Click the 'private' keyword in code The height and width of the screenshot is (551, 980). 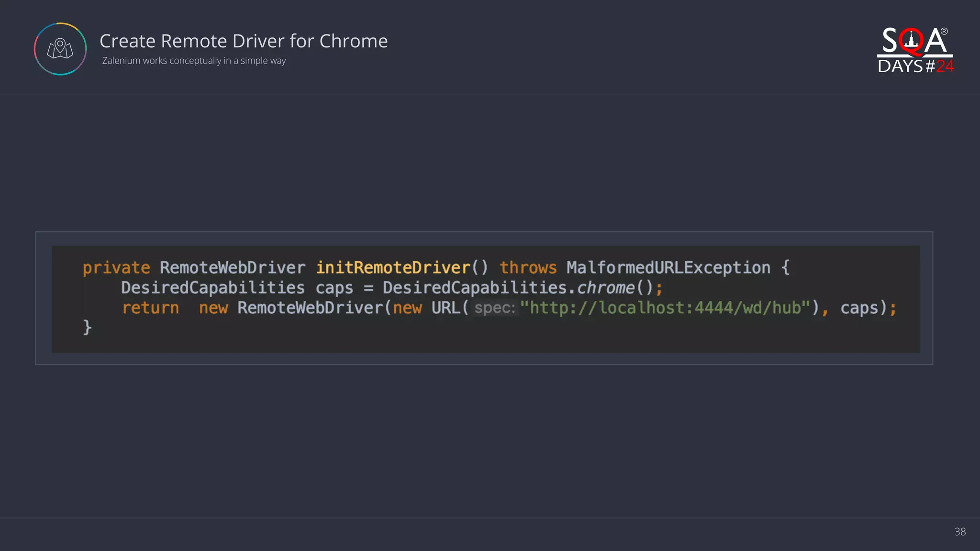pos(116,267)
